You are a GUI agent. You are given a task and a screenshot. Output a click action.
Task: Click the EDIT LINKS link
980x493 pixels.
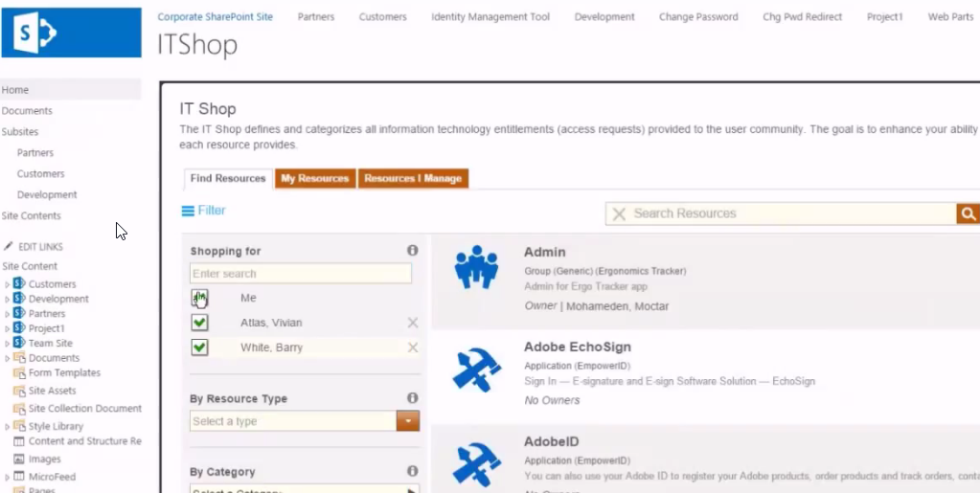(x=40, y=247)
